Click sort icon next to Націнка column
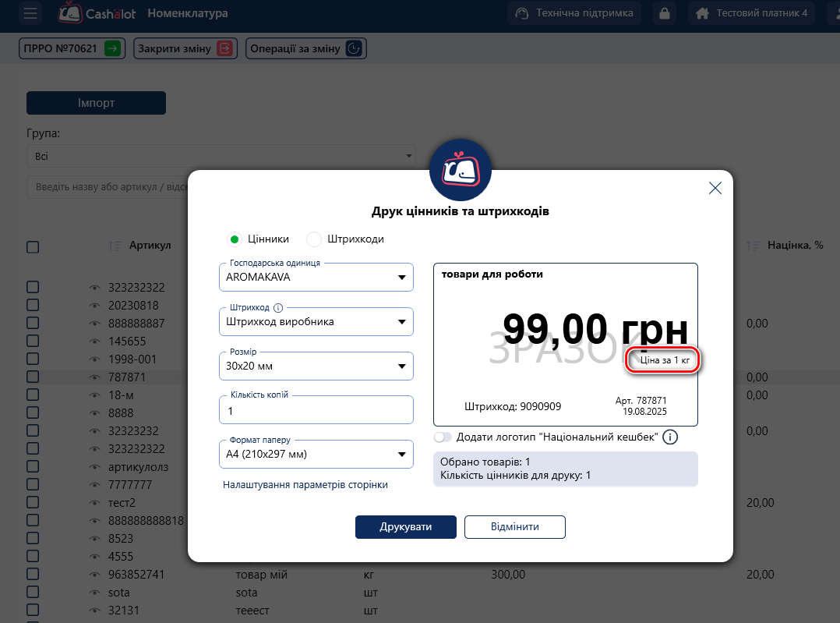Image resolution: width=840 pixels, height=623 pixels. [753, 246]
